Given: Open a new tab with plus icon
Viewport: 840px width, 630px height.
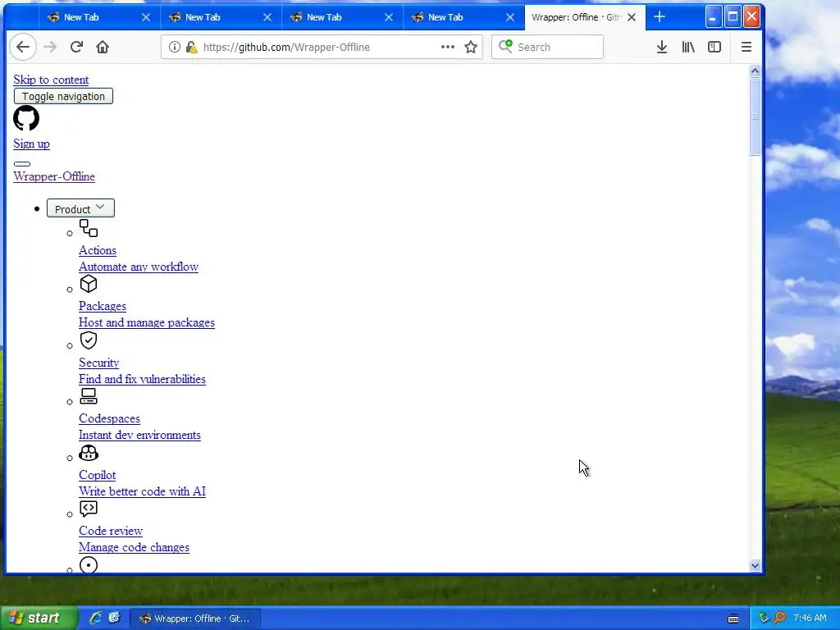Looking at the screenshot, I should [660, 17].
